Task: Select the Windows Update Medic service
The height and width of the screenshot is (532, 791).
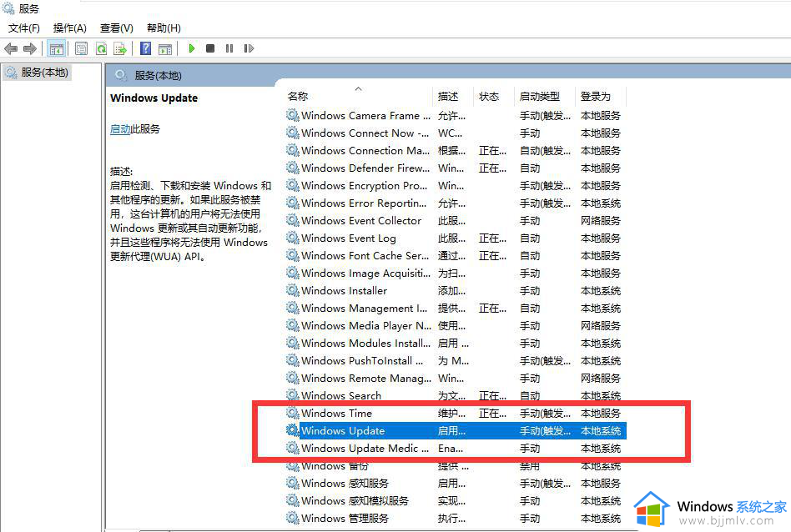Action: coord(365,449)
